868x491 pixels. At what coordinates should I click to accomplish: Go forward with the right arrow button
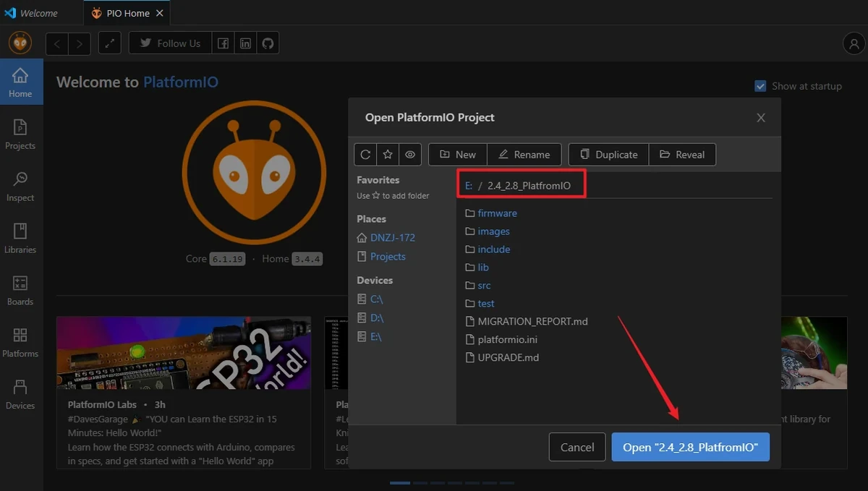80,43
